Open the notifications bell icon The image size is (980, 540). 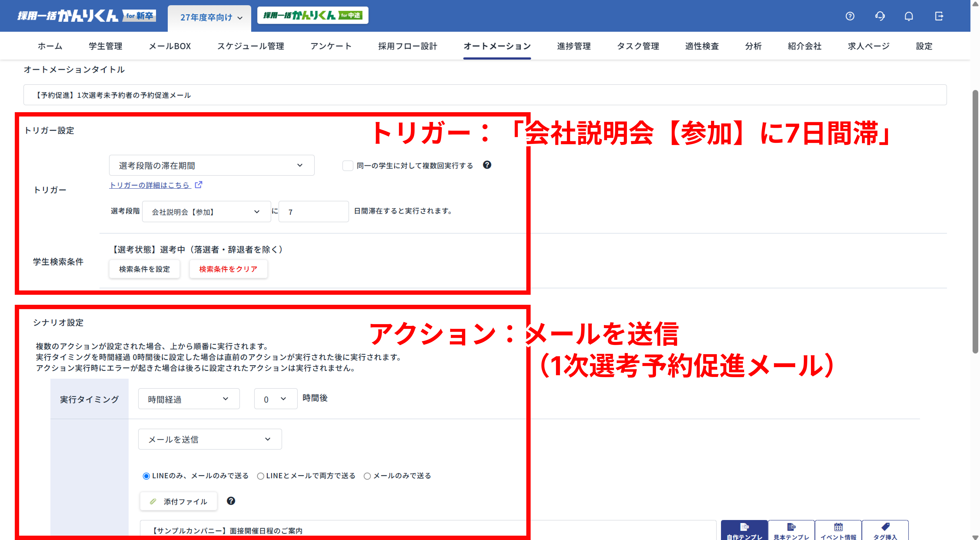coord(909,16)
